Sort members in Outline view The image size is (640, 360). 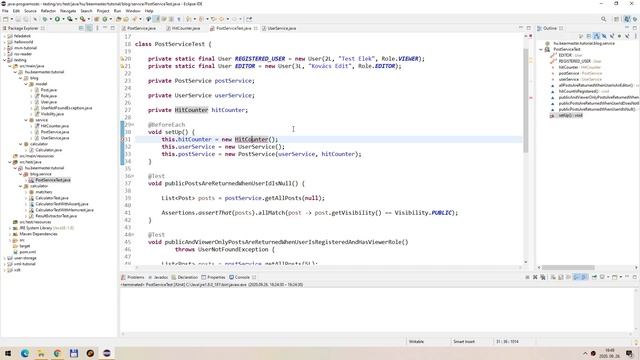point(596,36)
